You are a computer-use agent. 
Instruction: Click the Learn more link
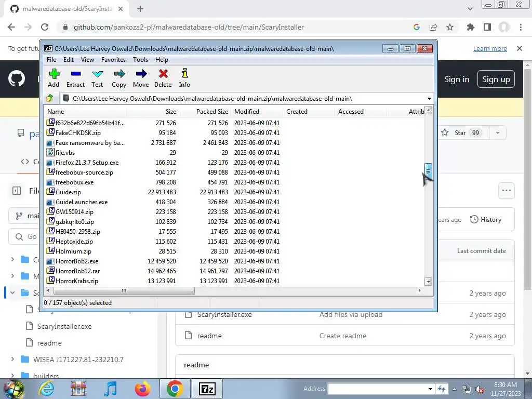click(x=490, y=48)
